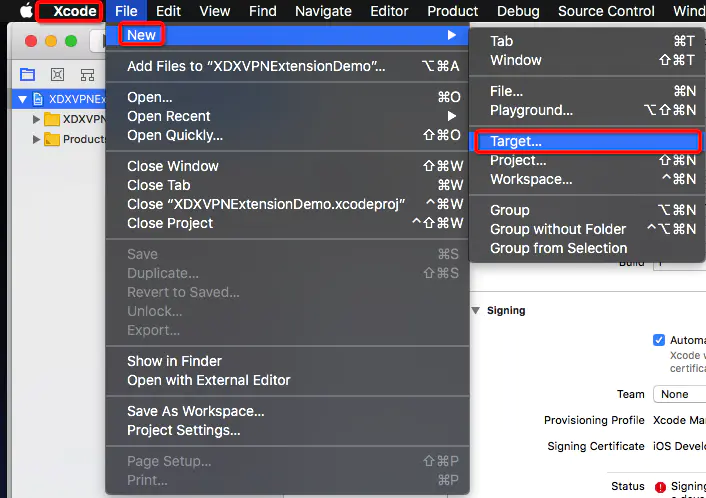
Task: Choose Show in Finder
Action: click(x=174, y=361)
